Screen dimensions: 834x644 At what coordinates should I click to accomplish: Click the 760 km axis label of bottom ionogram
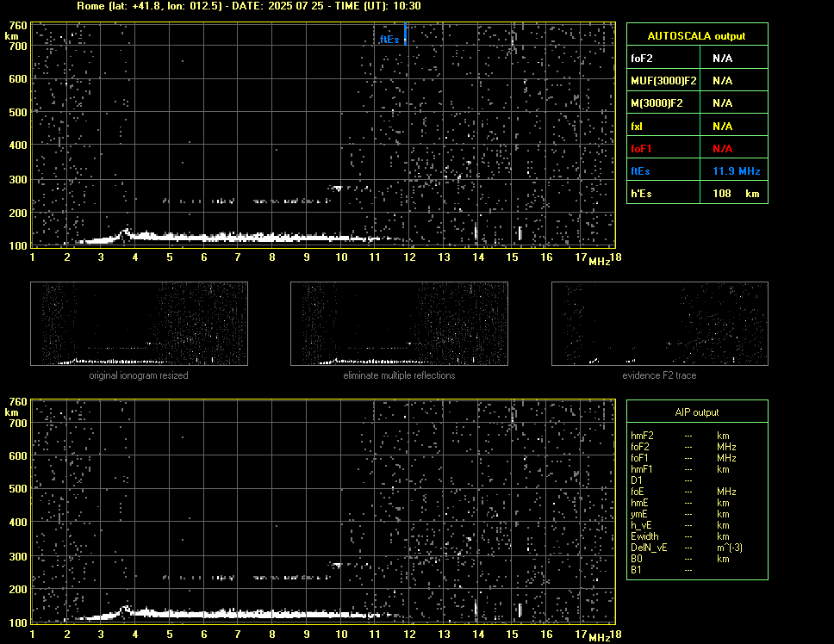17,402
